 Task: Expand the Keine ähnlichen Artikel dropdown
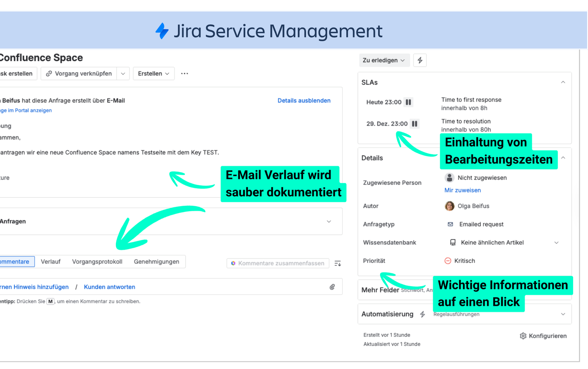[557, 243]
